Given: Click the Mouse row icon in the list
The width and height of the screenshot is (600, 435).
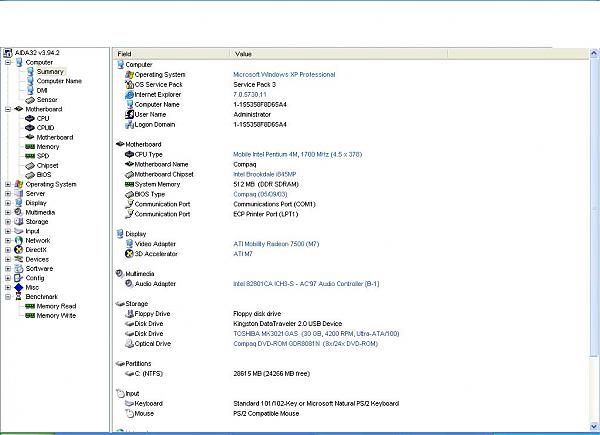Looking at the screenshot, I should pyautogui.click(x=129, y=413).
